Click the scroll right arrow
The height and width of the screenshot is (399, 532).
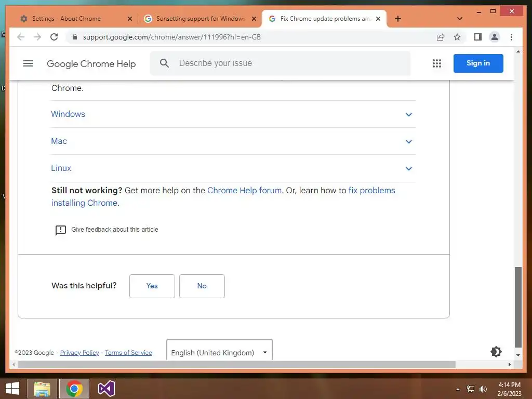point(509,364)
